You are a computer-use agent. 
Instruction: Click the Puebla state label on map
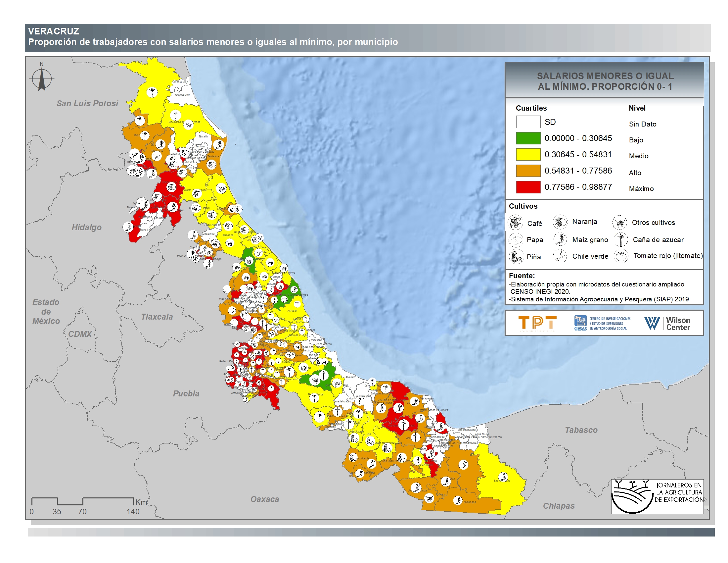pyautogui.click(x=186, y=393)
